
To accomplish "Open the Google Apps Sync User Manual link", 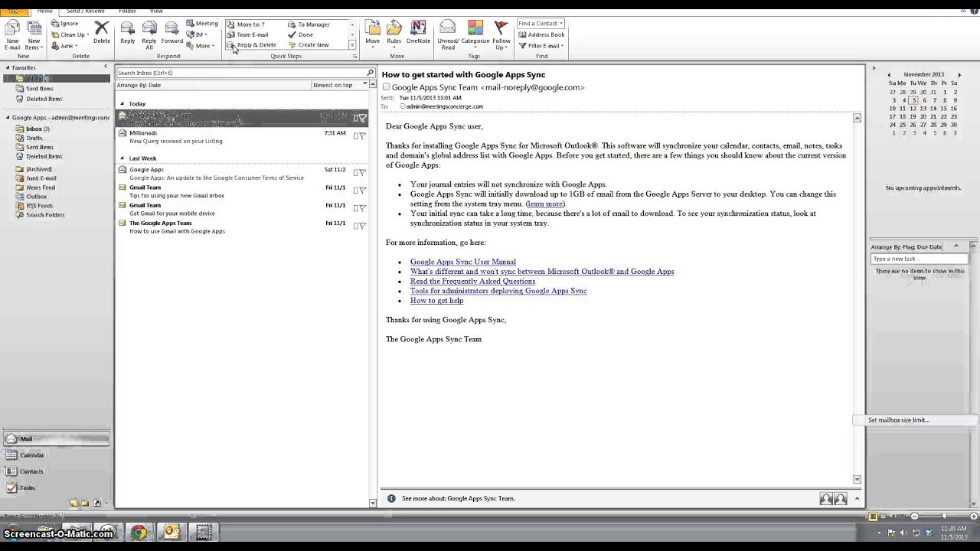I will point(462,262).
